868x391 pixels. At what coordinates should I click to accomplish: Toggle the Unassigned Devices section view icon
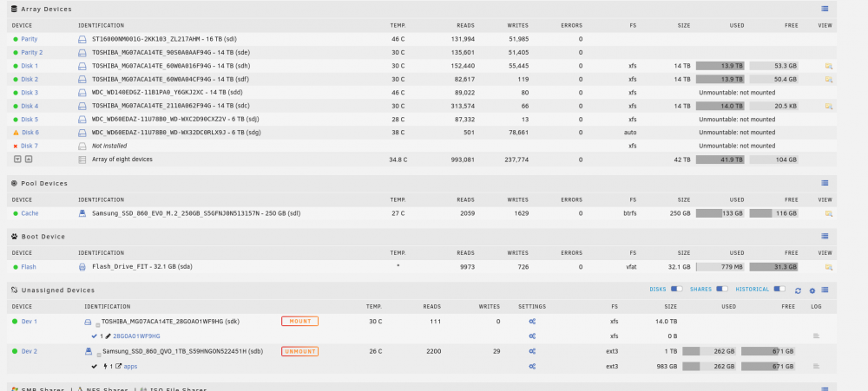coord(825,290)
